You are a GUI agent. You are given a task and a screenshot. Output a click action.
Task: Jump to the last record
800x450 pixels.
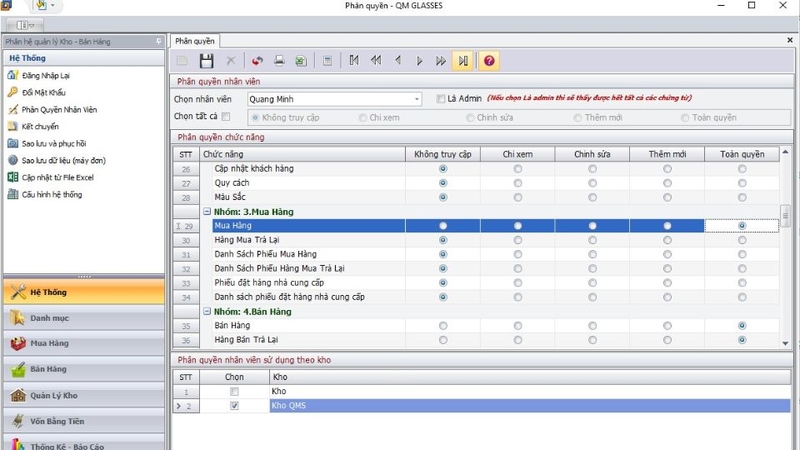point(463,61)
